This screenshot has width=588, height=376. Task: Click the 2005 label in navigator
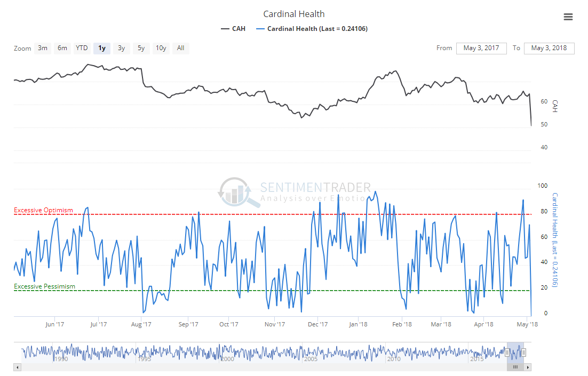pyautogui.click(x=311, y=359)
